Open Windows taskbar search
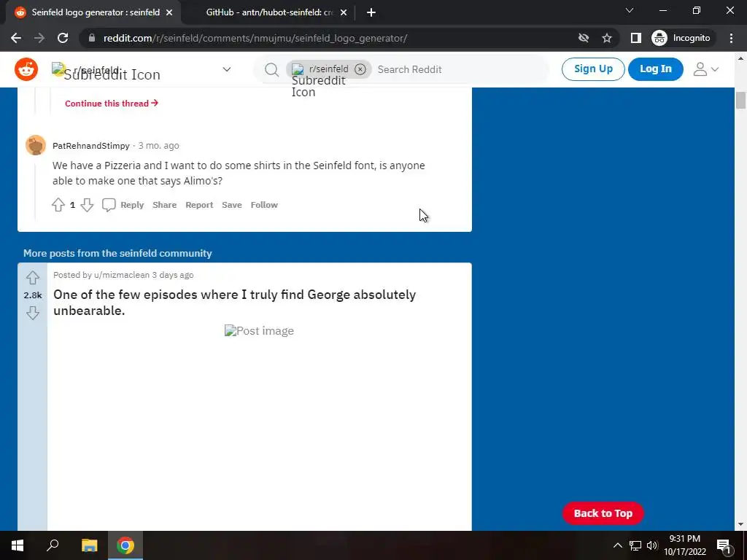This screenshot has height=560, width=747. 53,545
